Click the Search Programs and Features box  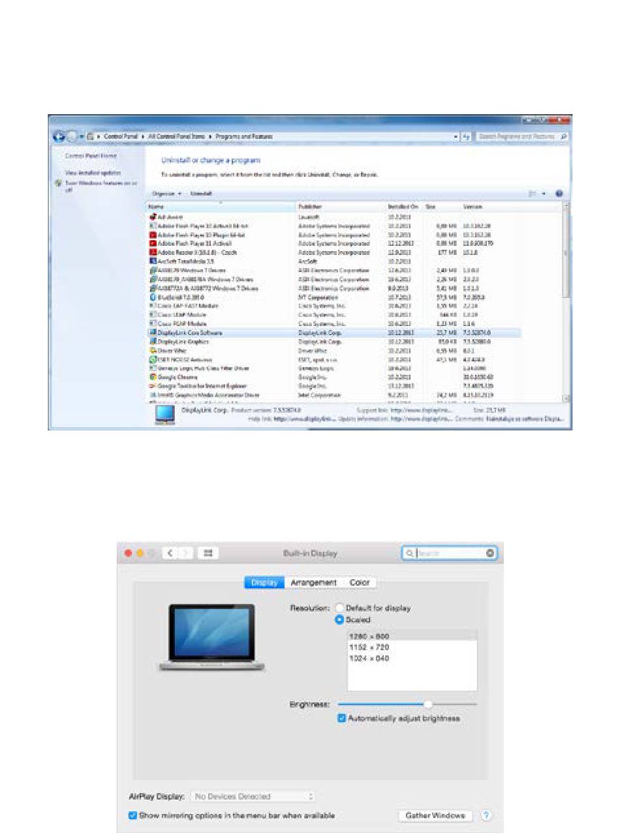tap(521, 137)
